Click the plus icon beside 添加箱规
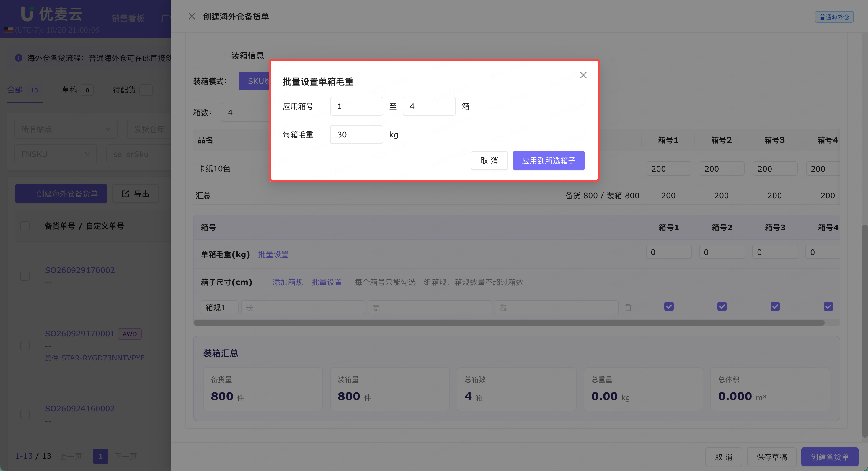The height and width of the screenshot is (471, 868). click(x=264, y=282)
